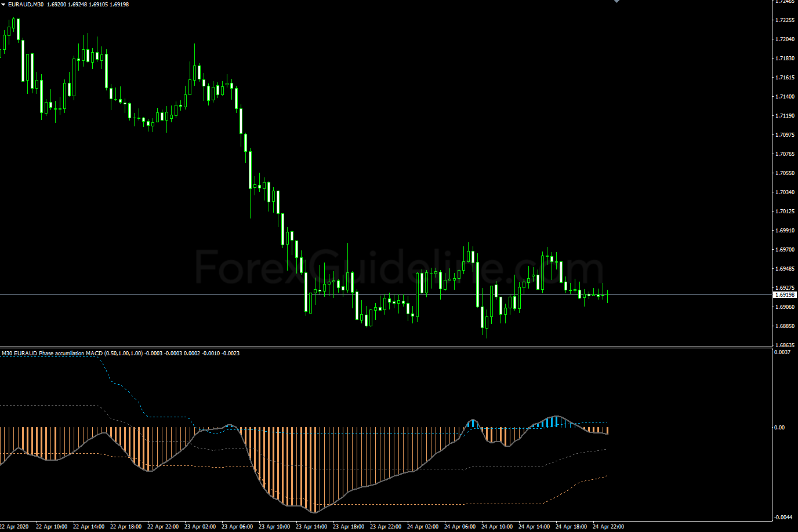The image size is (798, 532).
Task: Click the current price tag 1.69198
Action: [785, 295]
